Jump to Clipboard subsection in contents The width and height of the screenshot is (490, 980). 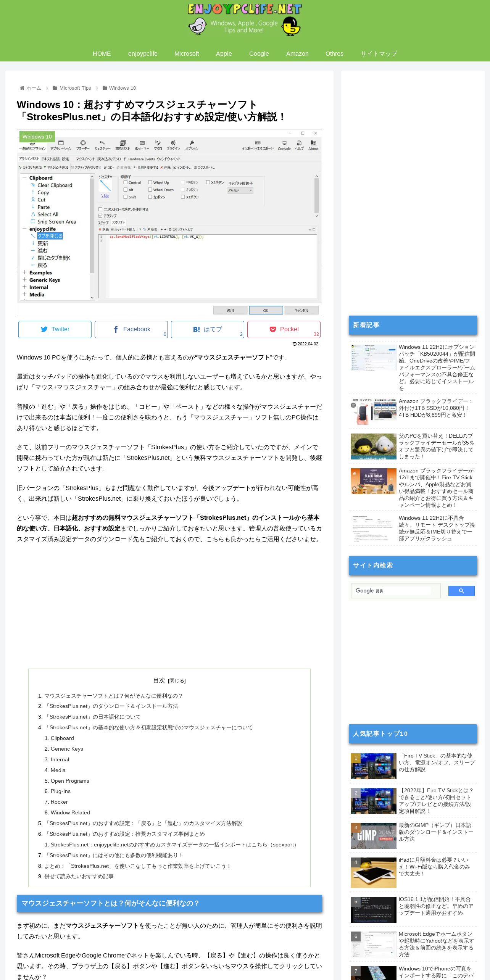[x=62, y=738]
